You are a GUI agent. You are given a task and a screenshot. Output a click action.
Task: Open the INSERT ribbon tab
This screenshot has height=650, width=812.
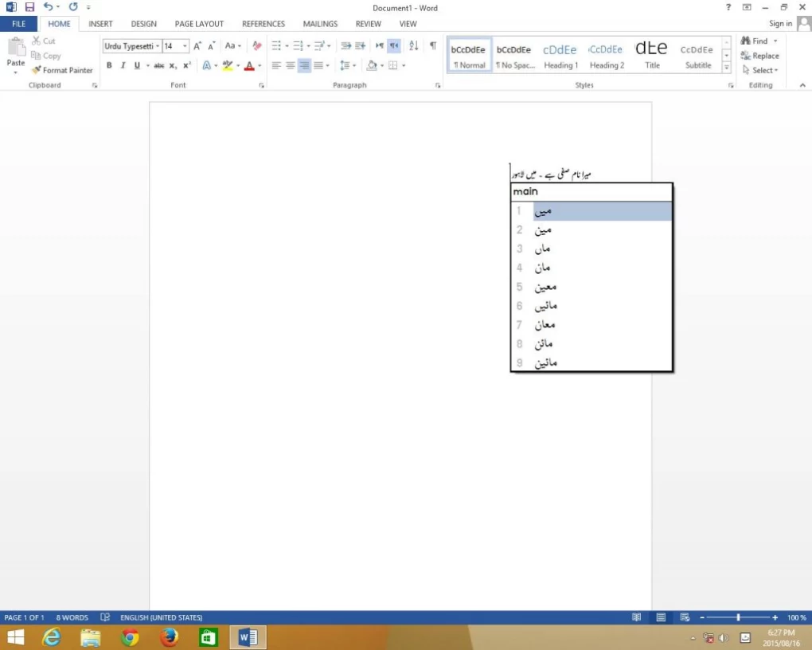pyautogui.click(x=100, y=24)
